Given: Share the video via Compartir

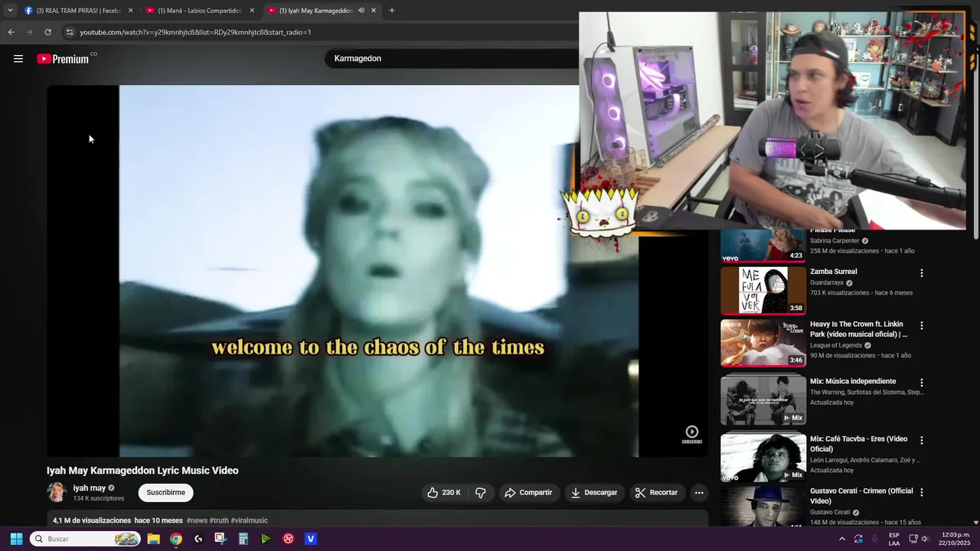Looking at the screenshot, I should (x=528, y=493).
